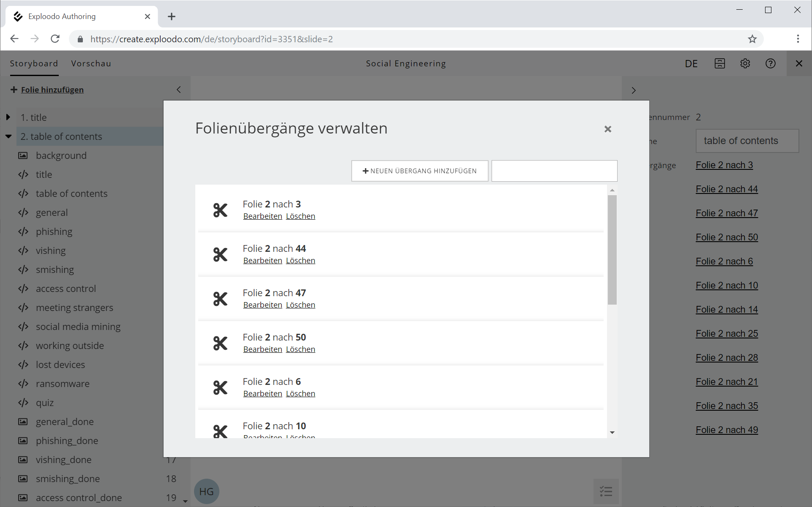Click the transitions list scrollbar thumb
The width and height of the screenshot is (812, 507).
pyautogui.click(x=612, y=249)
